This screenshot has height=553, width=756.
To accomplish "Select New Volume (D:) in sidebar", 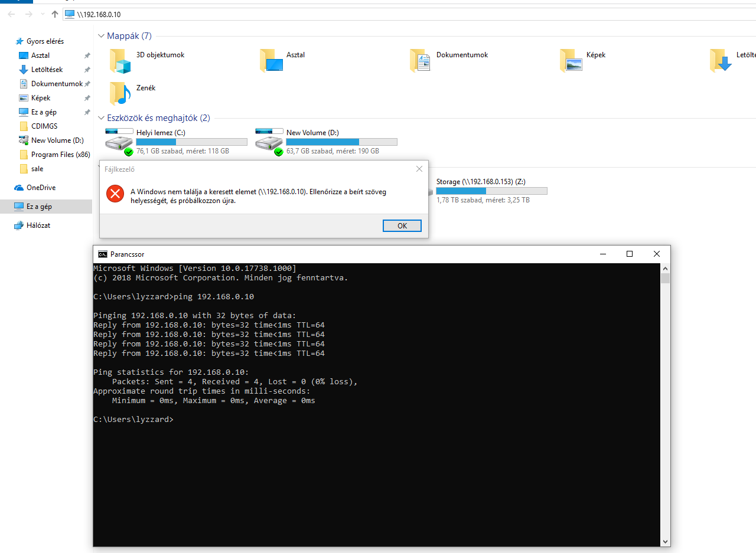I will point(58,140).
